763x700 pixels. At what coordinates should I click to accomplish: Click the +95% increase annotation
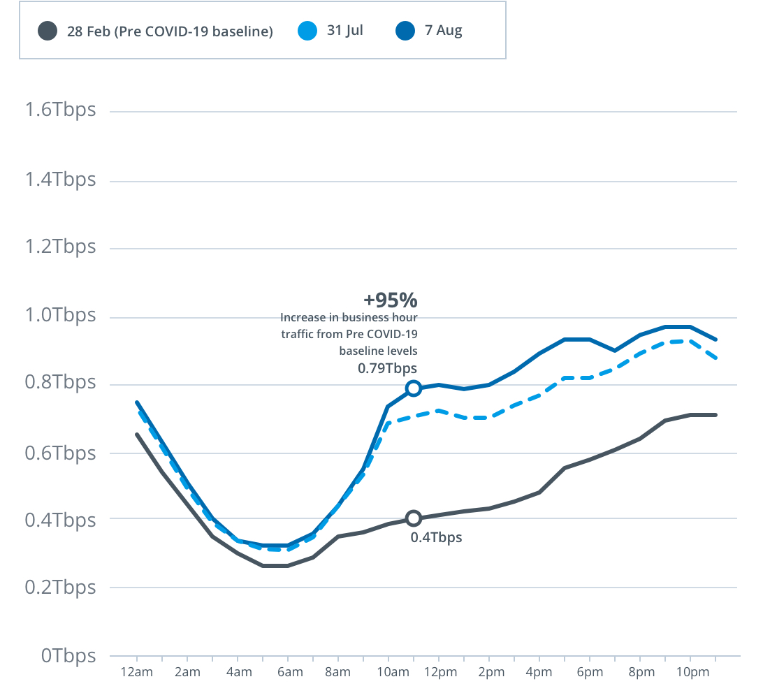390,300
